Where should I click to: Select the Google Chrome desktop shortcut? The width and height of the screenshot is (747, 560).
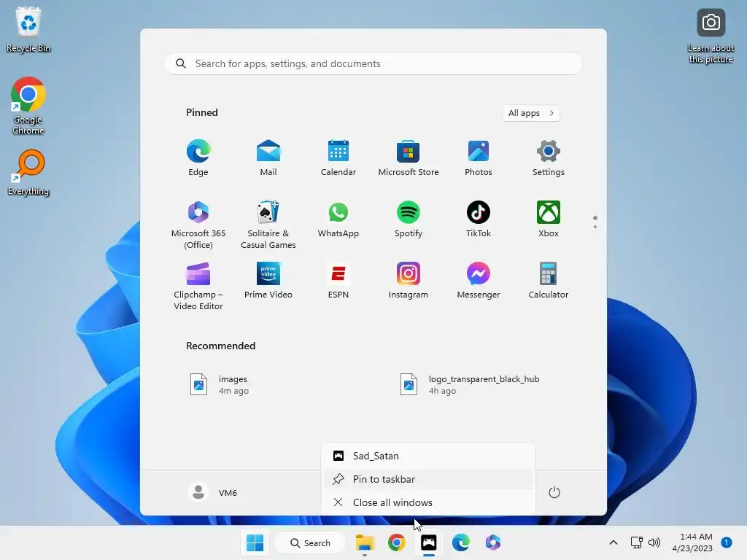(28, 106)
